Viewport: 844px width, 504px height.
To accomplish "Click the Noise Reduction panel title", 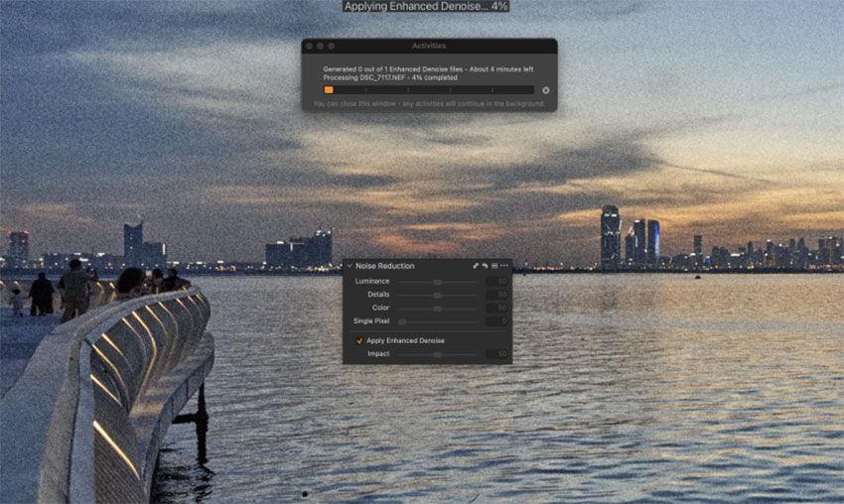I will coord(385,266).
